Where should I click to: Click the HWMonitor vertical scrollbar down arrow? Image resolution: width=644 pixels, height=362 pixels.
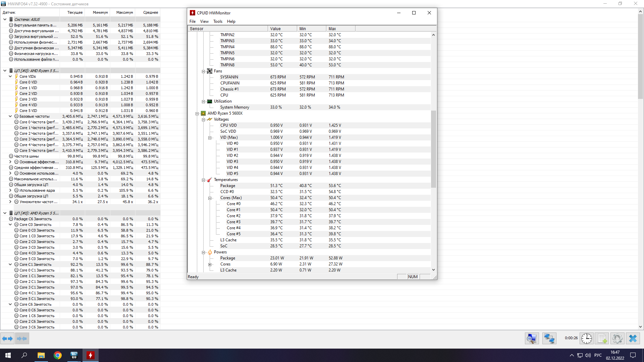pyautogui.click(x=433, y=270)
